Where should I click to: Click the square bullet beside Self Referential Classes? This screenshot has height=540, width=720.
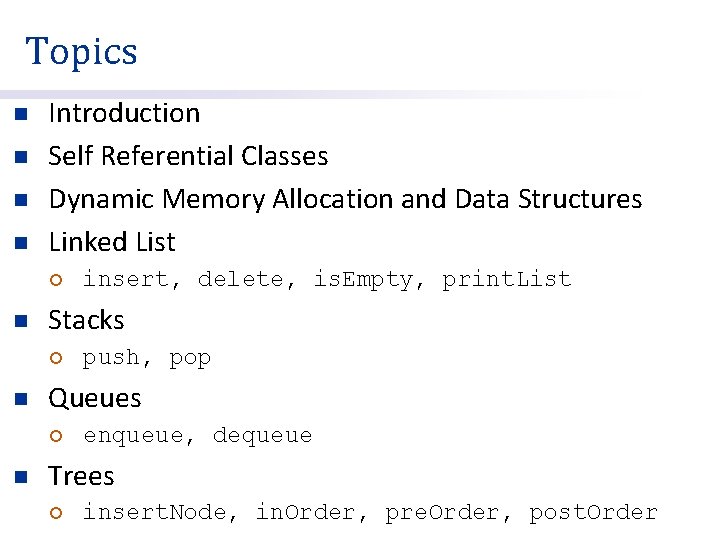tap(18, 157)
